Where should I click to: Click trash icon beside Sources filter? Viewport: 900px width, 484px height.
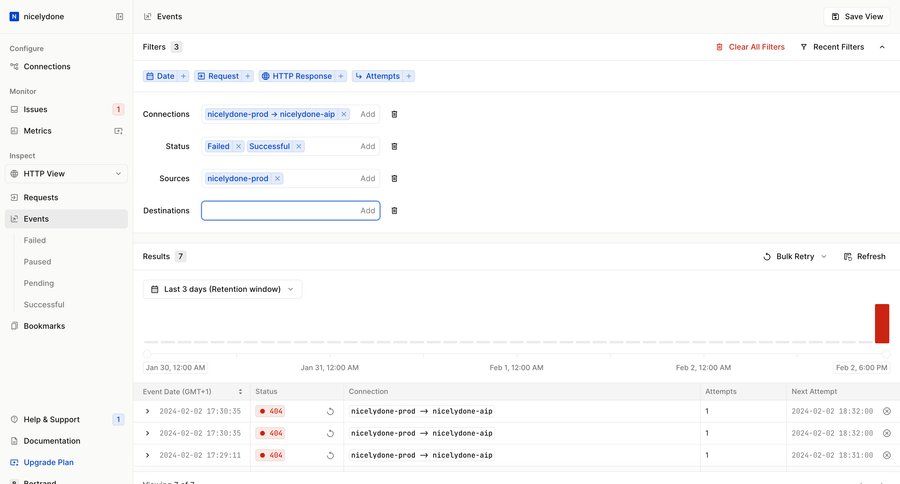pyautogui.click(x=394, y=178)
